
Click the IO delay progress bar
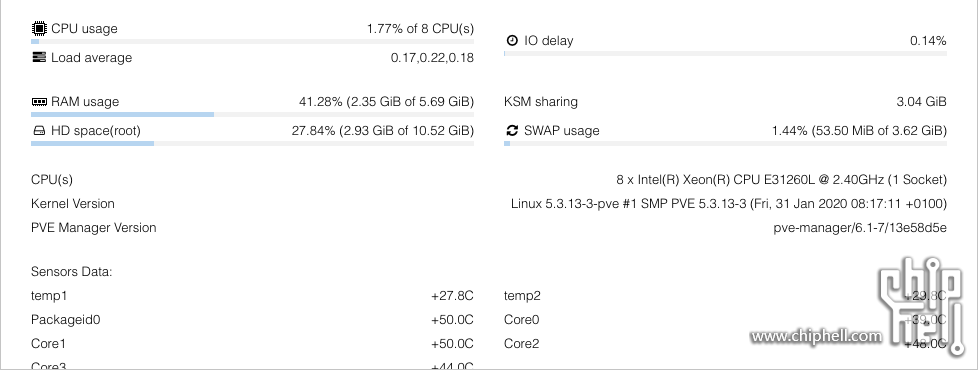pyautogui.click(x=725, y=54)
